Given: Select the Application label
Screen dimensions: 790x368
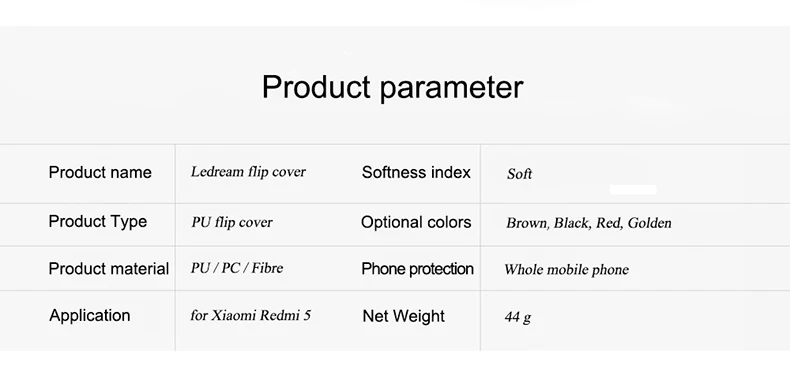Looking at the screenshot, I should 90,316.
